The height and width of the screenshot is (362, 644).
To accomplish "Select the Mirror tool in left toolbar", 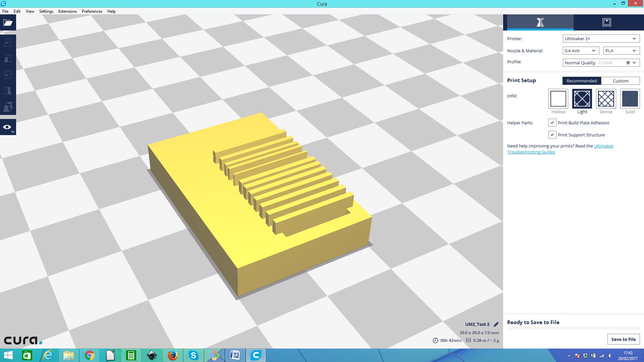I will coord(8,91).
